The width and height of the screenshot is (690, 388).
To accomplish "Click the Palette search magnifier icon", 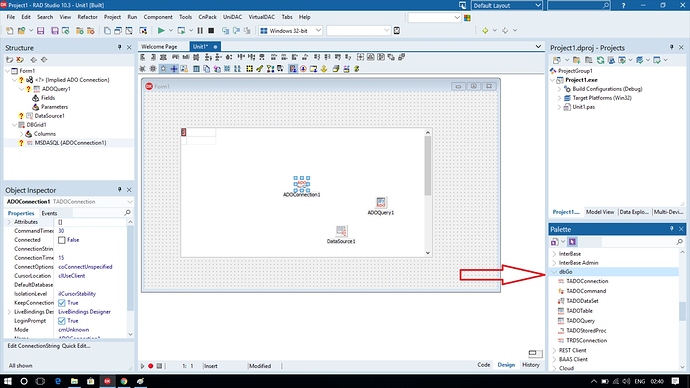I will [679, 242].
